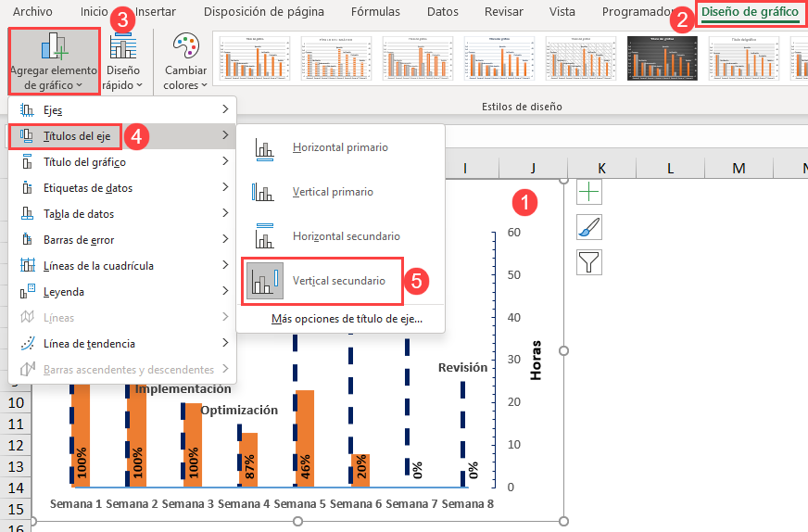Open Chart Filters funnel button

(589, 262)
